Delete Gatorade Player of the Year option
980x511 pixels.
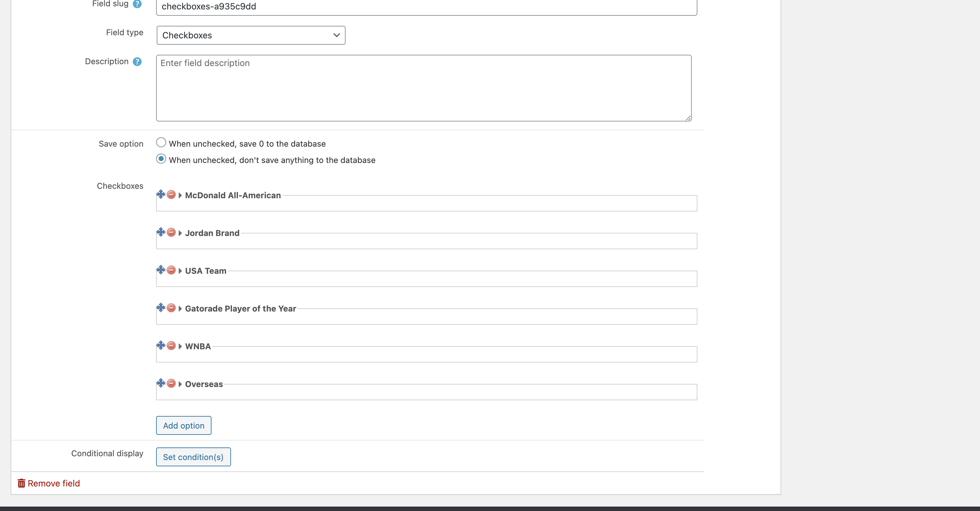pos(171,307)
